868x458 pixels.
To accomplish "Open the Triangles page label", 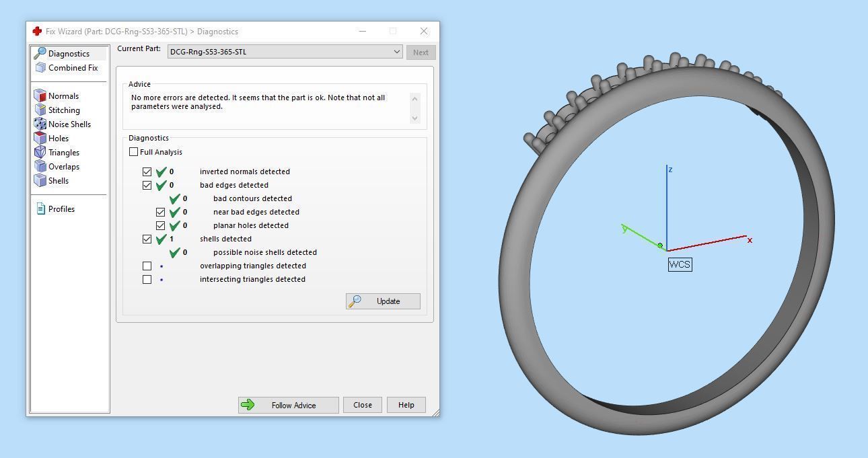I will click(x=64, y=153).
